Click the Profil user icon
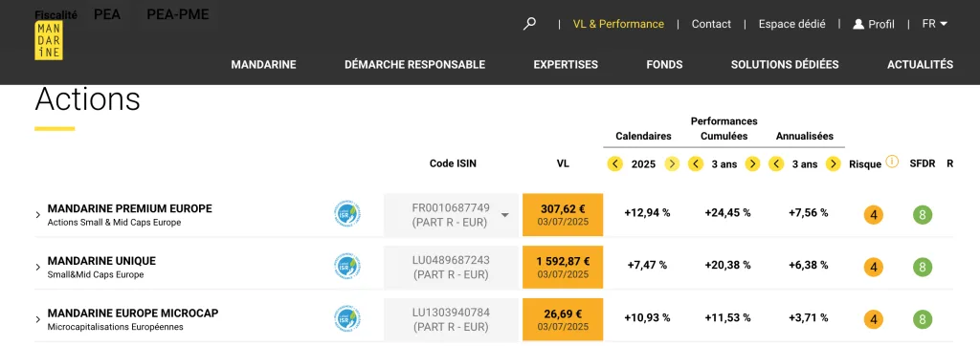 pyautogui.click(x=858, y=24)
